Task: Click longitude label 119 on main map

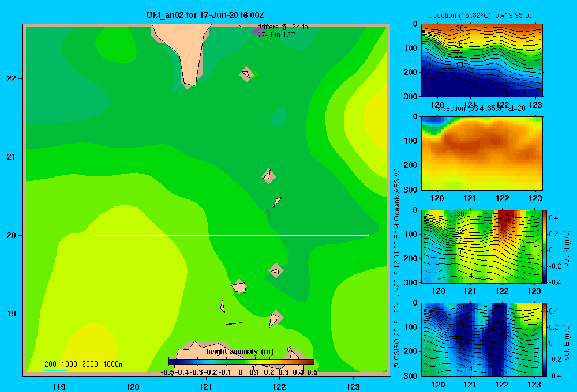Action: pos(59,386)
